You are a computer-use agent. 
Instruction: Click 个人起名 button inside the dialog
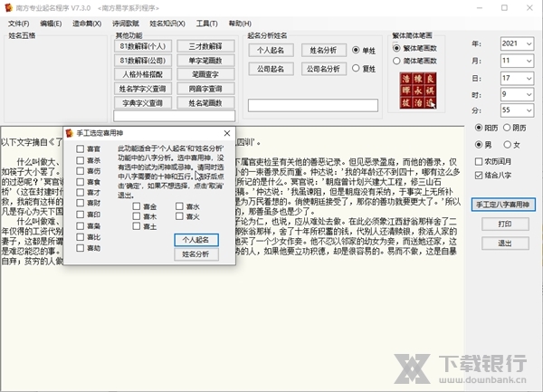click(x=196, y=240)
